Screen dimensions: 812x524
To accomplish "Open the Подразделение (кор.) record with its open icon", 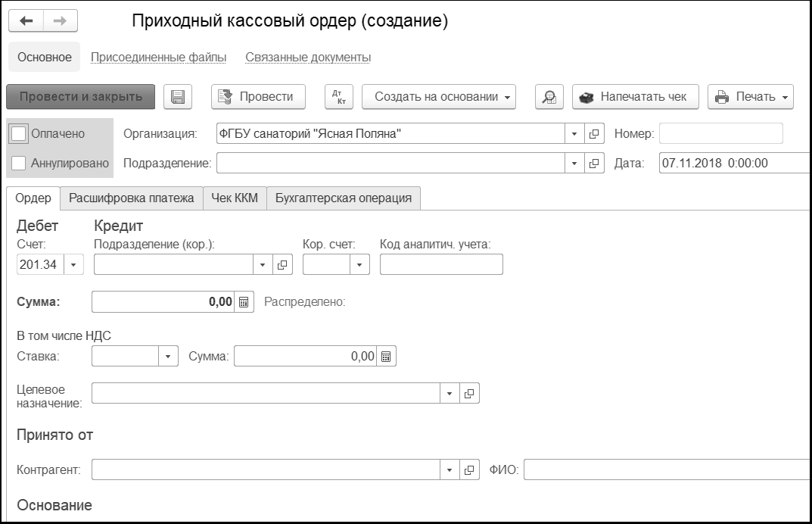I will click(282, 264).
